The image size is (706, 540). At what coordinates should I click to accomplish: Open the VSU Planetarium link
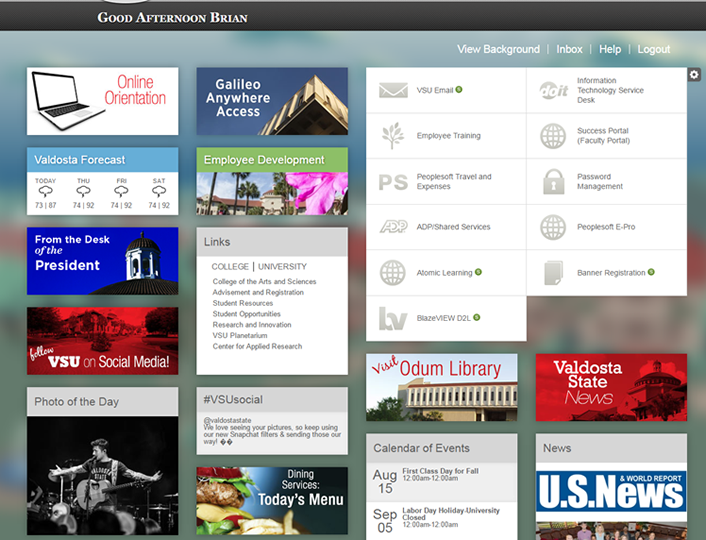[240, 336]
